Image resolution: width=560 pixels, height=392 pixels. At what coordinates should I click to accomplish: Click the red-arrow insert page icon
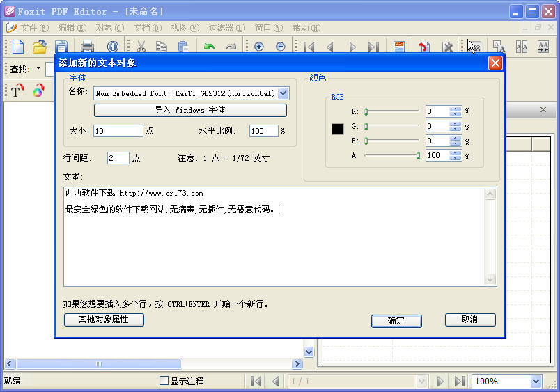coord(424,47)
